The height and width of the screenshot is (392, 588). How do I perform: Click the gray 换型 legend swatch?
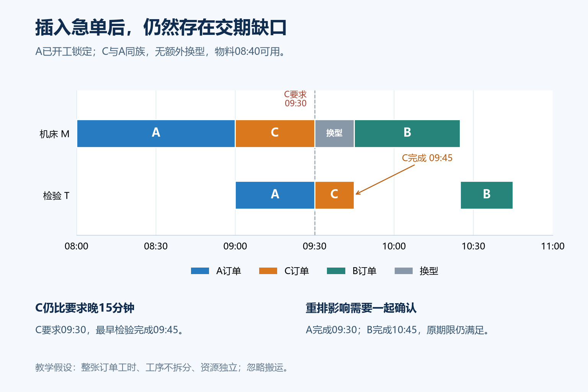tap(403, 271)
